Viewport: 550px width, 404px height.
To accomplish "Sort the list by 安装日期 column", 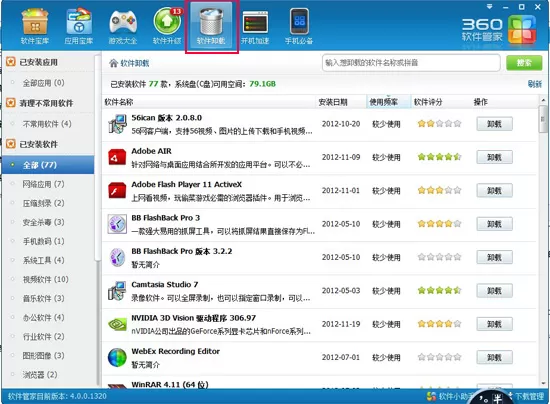I will coord(333,102).
